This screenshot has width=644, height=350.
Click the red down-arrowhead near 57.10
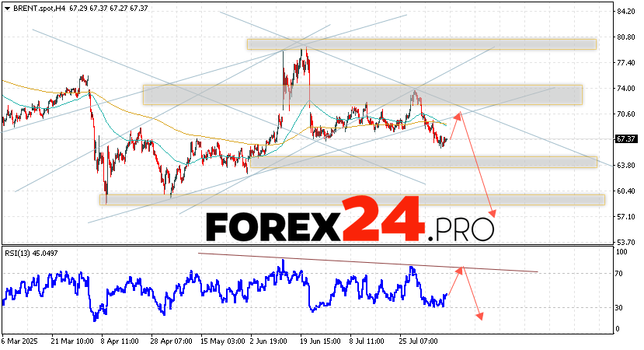tap(491, 215)
